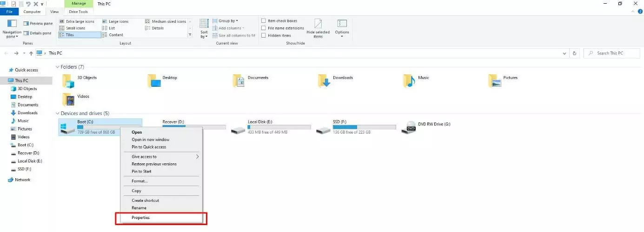Choose Extra large icons layout
The height and width of the screenshot is (232, 644).
76,21
